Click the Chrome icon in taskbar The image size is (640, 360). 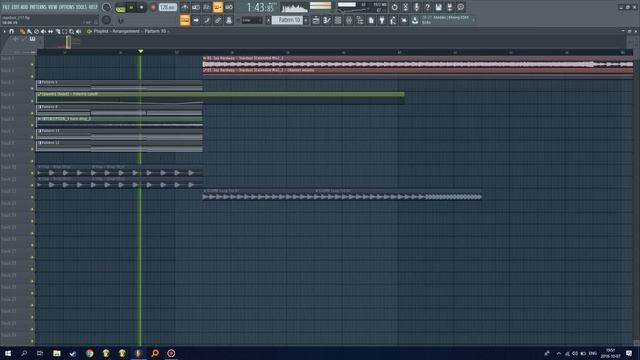89,353
